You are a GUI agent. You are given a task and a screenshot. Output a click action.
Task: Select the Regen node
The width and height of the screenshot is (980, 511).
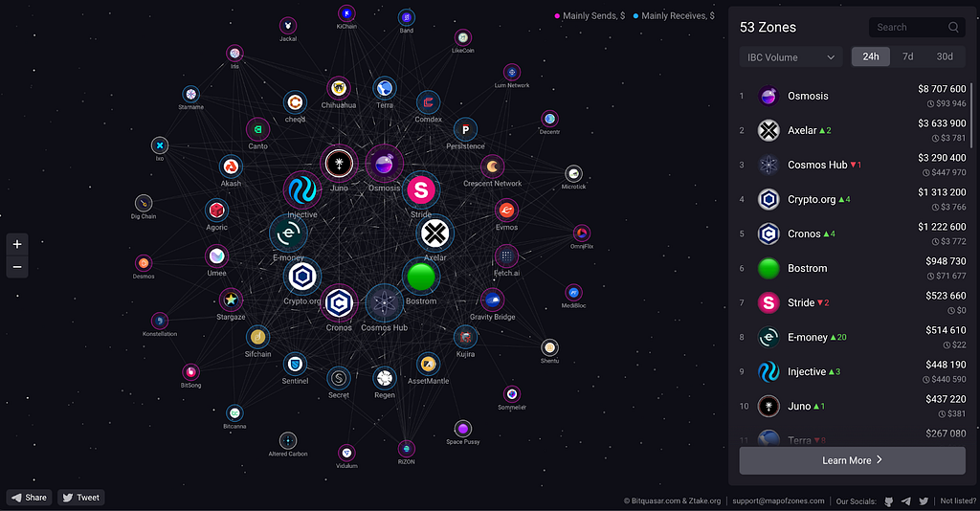coord(385,378)
